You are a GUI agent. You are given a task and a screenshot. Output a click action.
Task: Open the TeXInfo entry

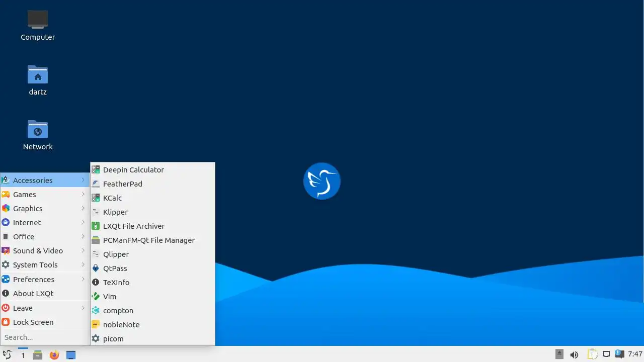point(152,283)
